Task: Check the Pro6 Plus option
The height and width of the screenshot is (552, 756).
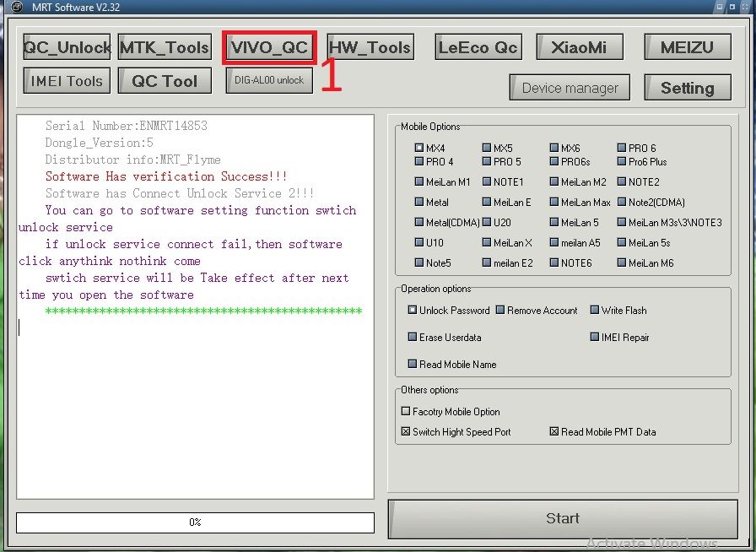Action: (622, 161)
